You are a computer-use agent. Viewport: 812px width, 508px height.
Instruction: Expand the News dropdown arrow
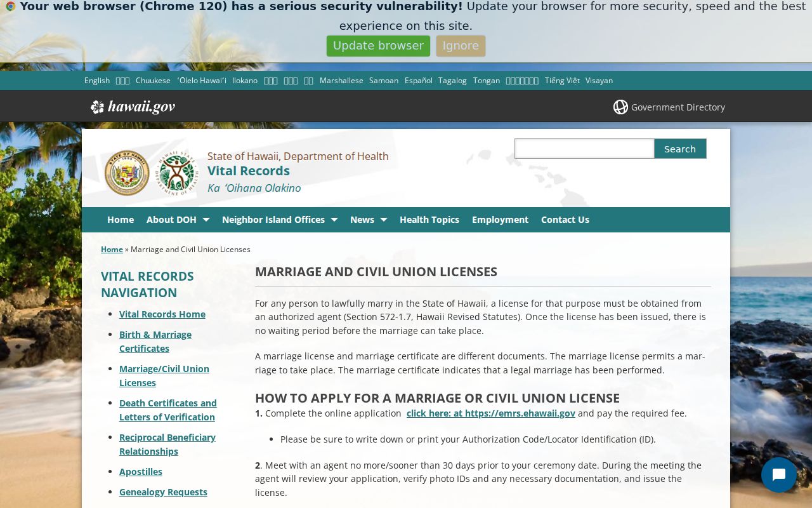click(383, 220)
